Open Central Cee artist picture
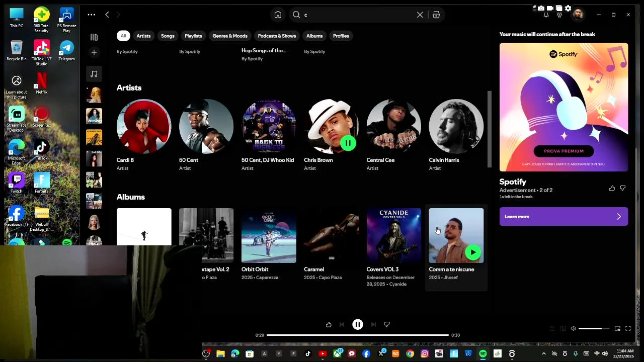The height and width of the screenshot is (362, 644). tap(393, 126)
